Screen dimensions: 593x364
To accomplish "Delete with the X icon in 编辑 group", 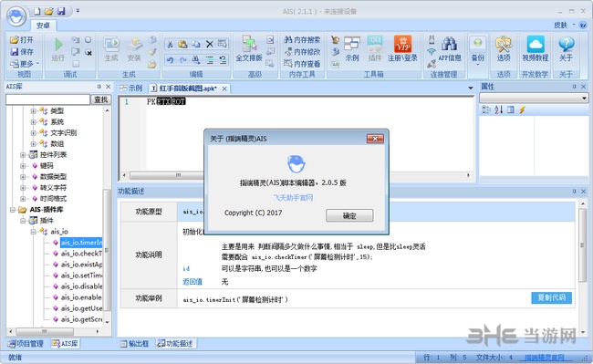I will tap(209, 44).
